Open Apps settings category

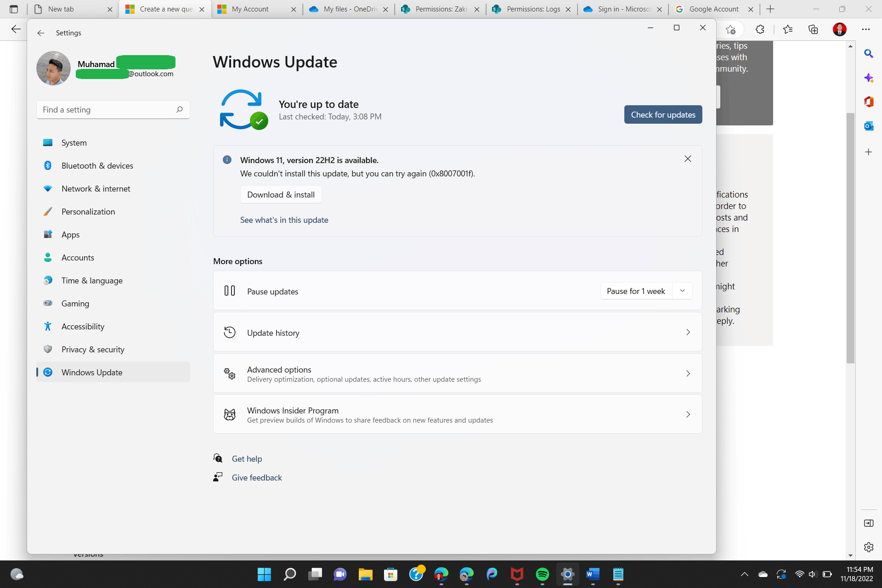[113, 234]
